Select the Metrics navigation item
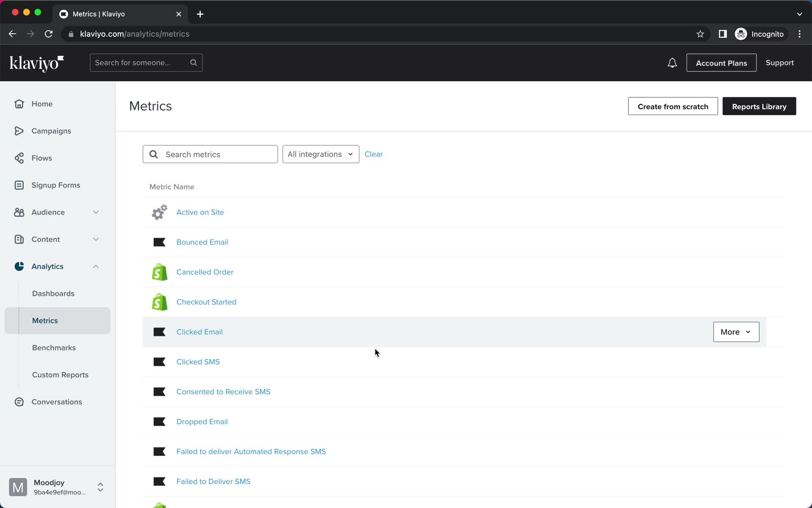 [45, 320]
